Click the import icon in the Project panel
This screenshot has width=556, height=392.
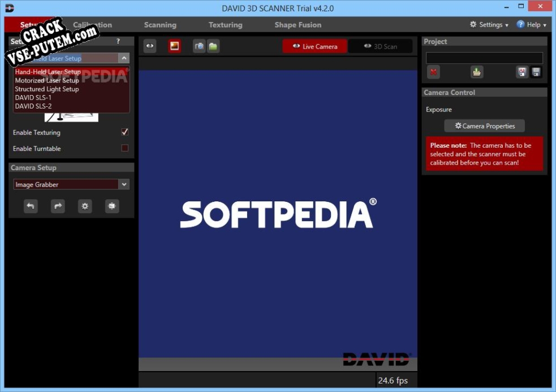tap(477, 72)
